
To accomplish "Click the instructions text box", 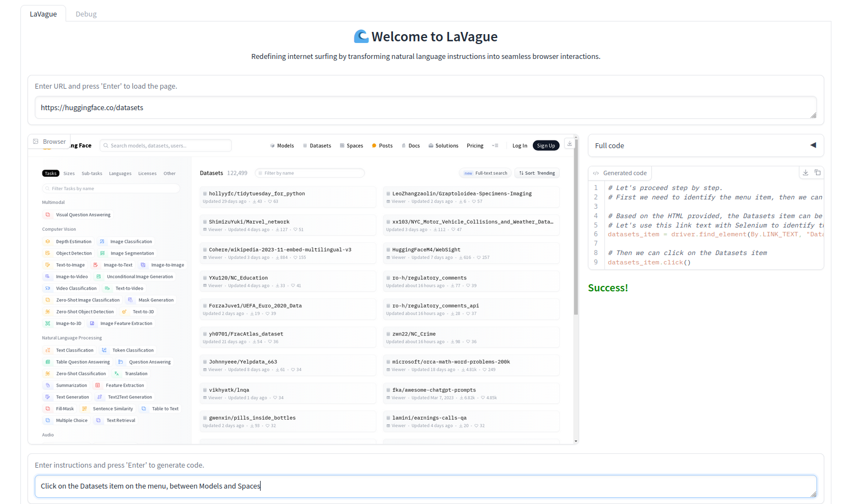I will (x=425, y=486).
